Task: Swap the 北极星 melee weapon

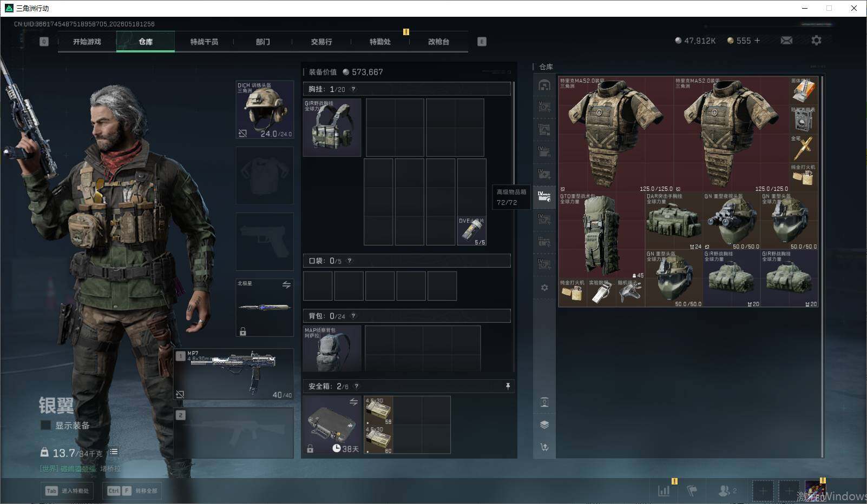Action: [286, 285]
